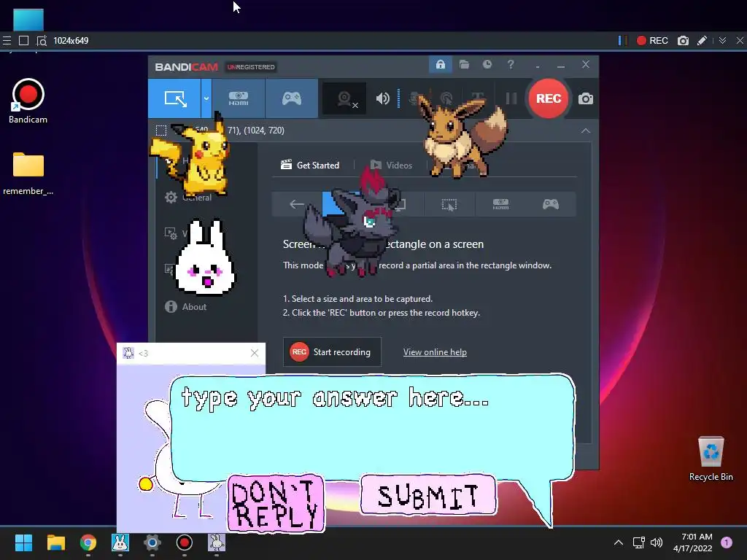This screenshot has width=747, height=560.
Task: Open the Get Started tab
Action: (x=310, y=166)
